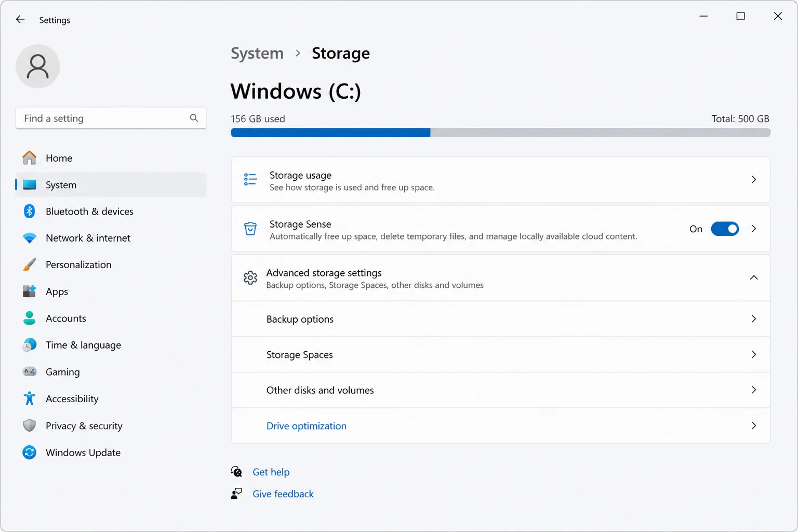Image resolution: width=798 pixels, height=532 pixels.
Task: Click the System monitor icon
Action: [x=30, y=185]
